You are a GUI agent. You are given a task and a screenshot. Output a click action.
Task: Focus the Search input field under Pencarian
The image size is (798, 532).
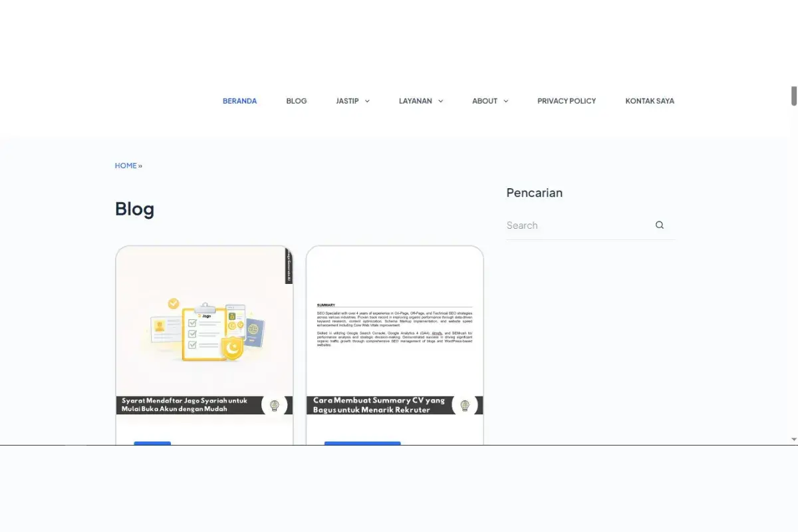575,225
